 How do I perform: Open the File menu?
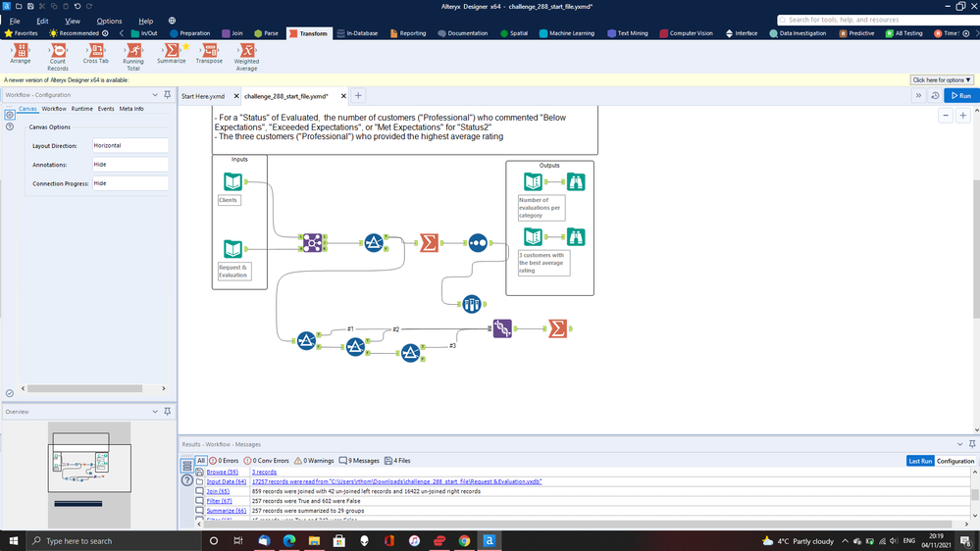click(x=15, y=21)
